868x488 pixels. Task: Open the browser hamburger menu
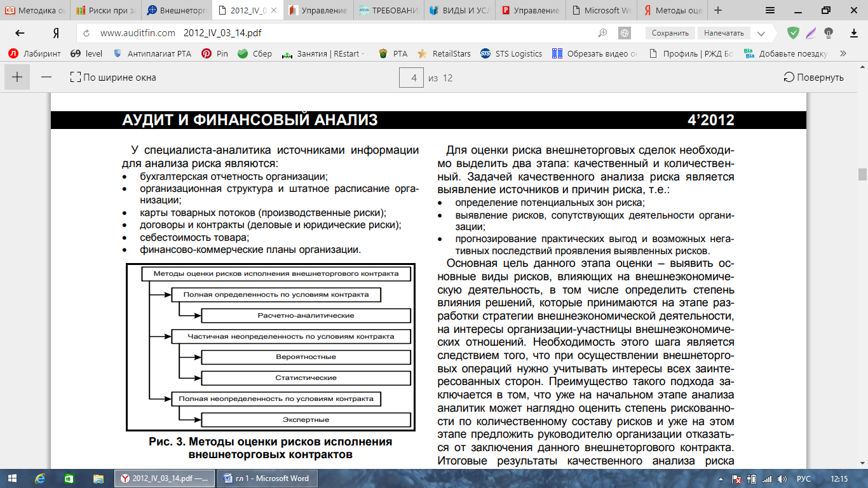(x=770, y=10)
